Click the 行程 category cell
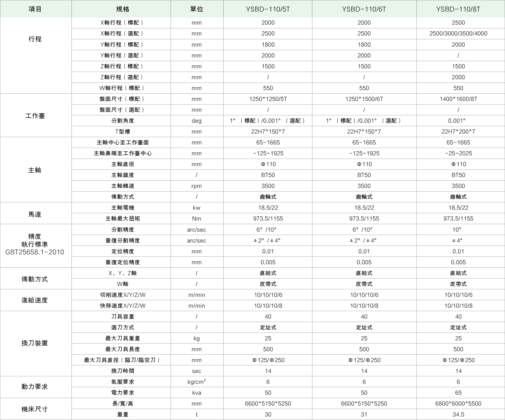Image resolution: width=505 pixels, height=420 pixels. pyautogui.click(x=35, y=39)
